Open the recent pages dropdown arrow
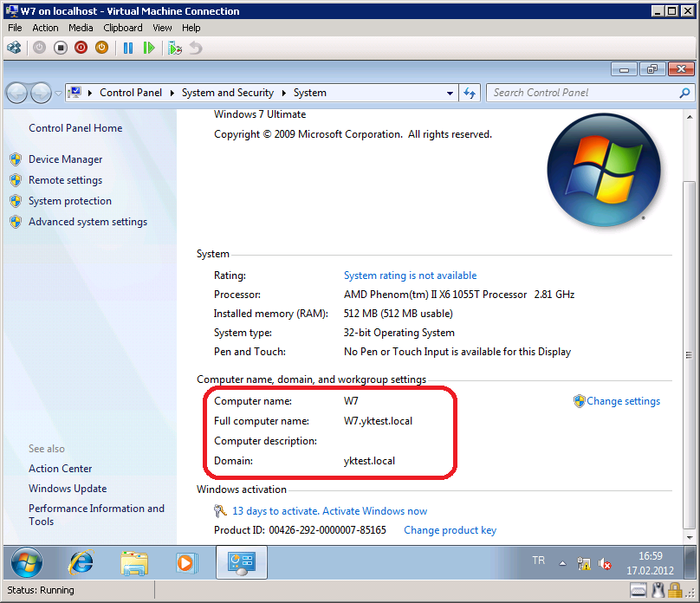Viewport: 700px width, 603px height. 58,93
